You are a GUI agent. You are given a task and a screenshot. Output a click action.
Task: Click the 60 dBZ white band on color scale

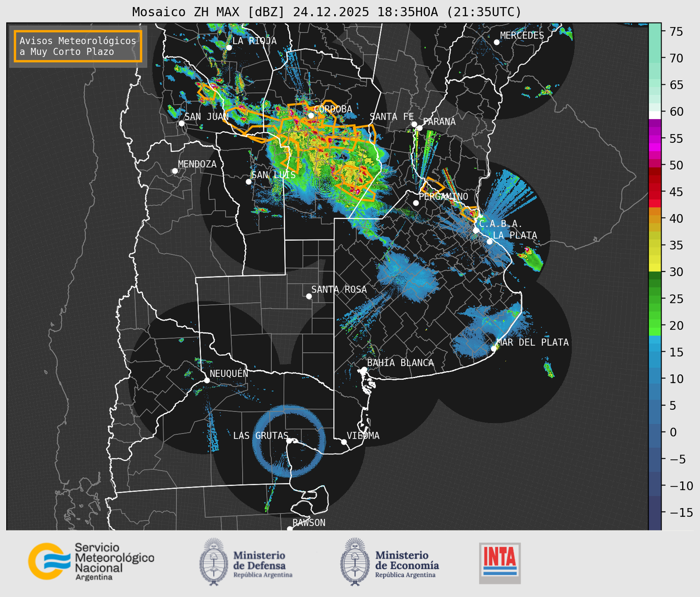(x=655, y=115)
